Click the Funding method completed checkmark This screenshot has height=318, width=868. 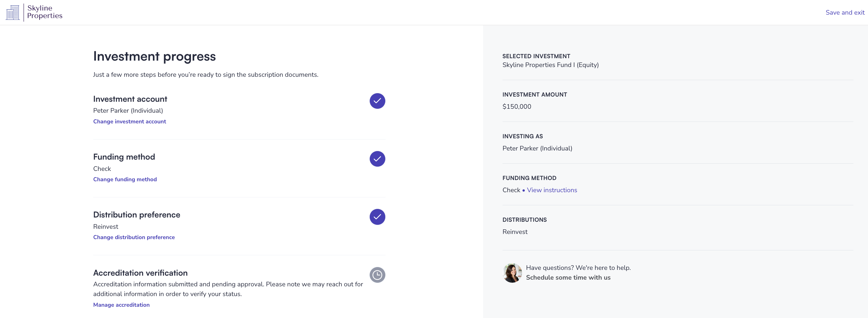pyautogui.click(x=377, y=159)
